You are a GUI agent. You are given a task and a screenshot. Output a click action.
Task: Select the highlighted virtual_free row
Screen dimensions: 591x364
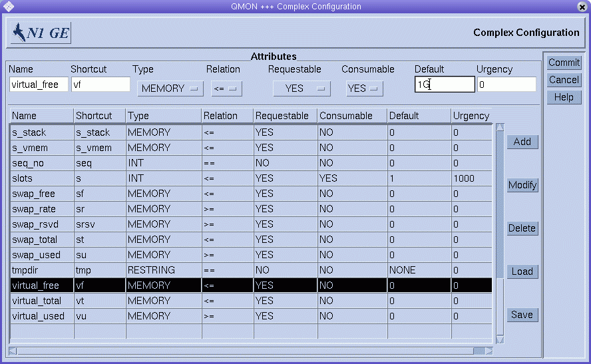(251, 285)
